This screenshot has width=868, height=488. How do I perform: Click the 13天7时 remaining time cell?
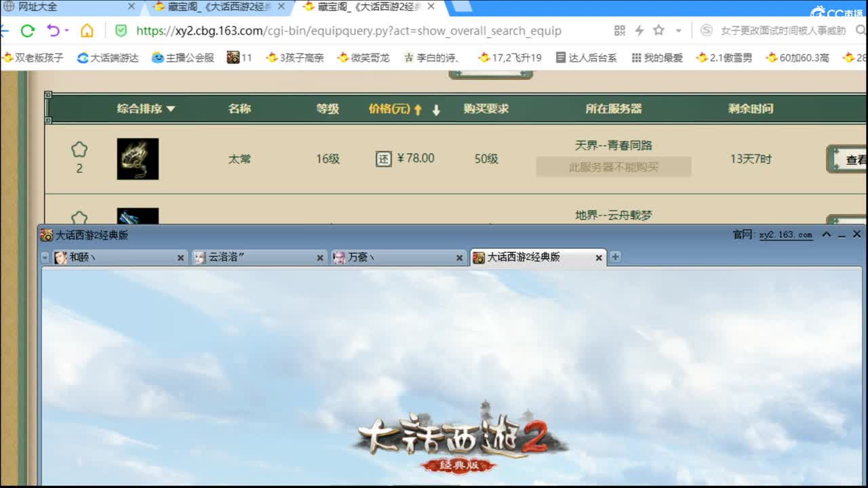point(751,159)
